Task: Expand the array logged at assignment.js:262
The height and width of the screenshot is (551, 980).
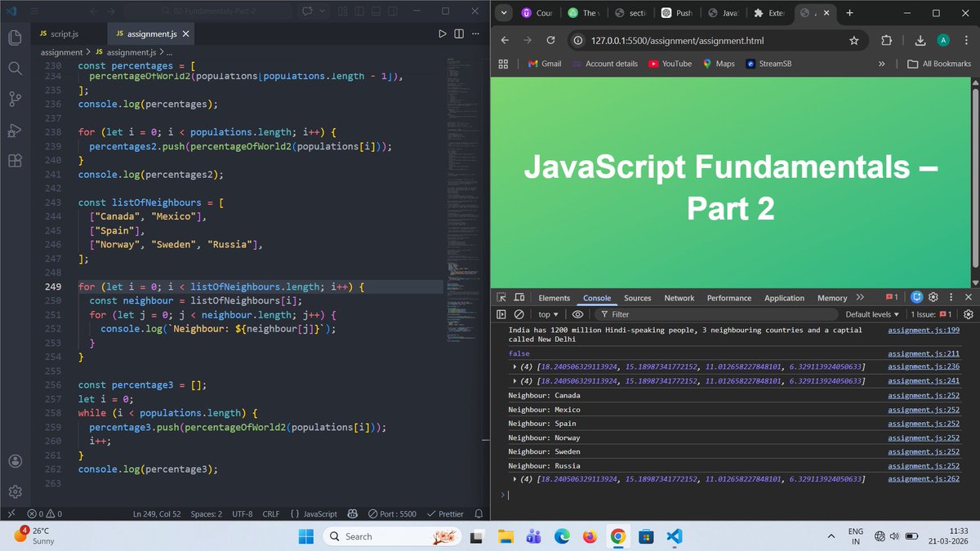Action: click(x=515, y=479)
